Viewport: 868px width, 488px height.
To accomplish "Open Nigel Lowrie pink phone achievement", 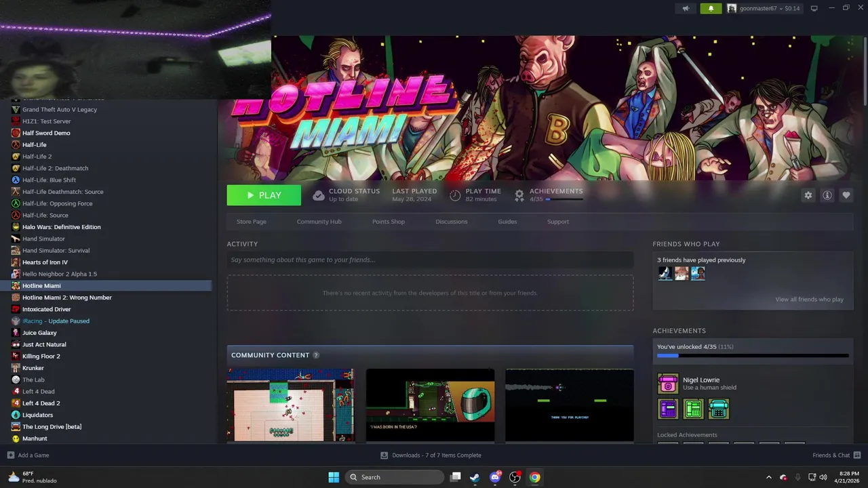I will point(668,384).
